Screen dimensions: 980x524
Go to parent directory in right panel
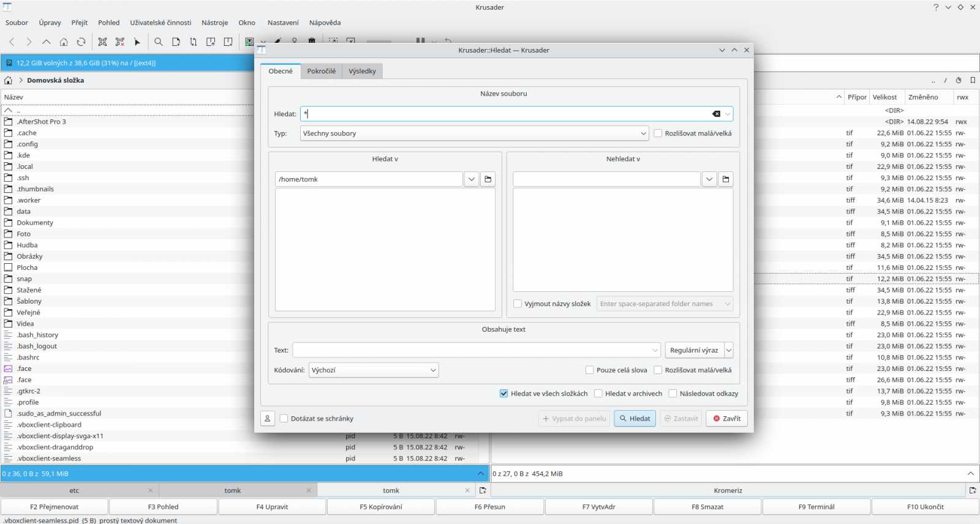tap(933, 80)
